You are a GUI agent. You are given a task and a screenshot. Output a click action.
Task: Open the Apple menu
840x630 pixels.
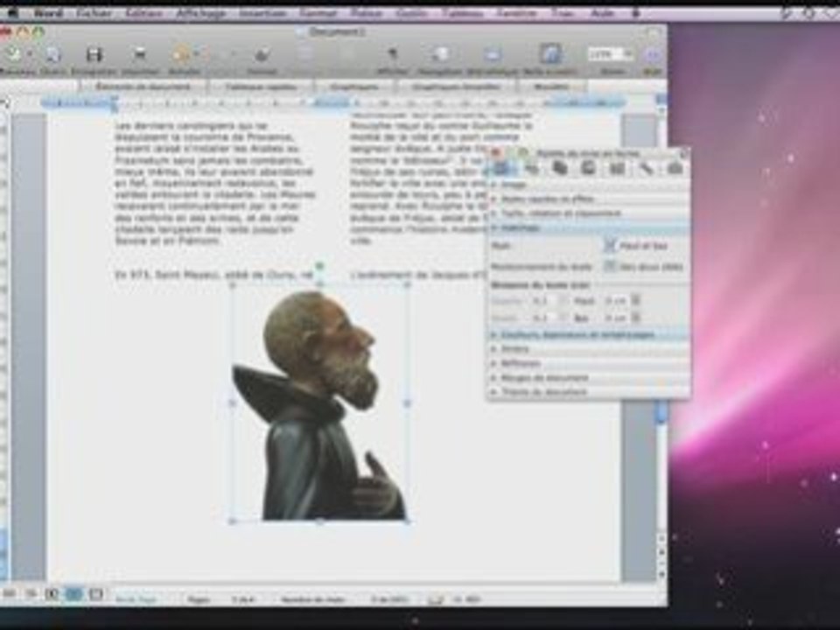coord(12,13)
